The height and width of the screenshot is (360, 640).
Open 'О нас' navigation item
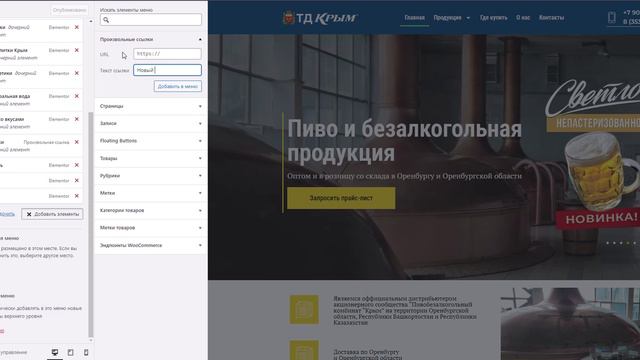click(x=523, y=18)
